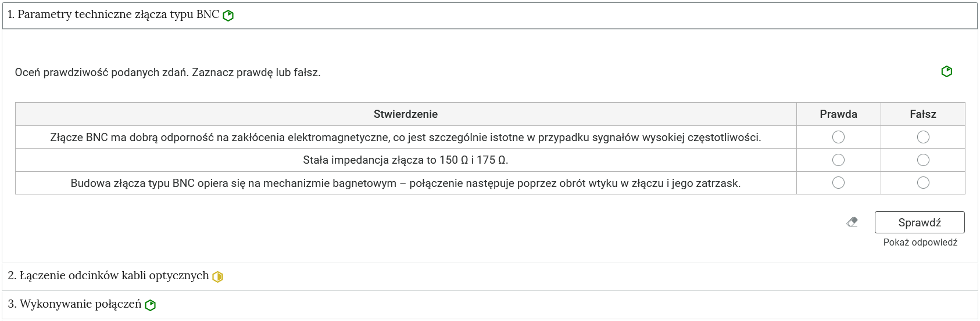Click the green hexagon icon beside BNC heading
This screenshot has height=321, width=980.
(228, 16)
